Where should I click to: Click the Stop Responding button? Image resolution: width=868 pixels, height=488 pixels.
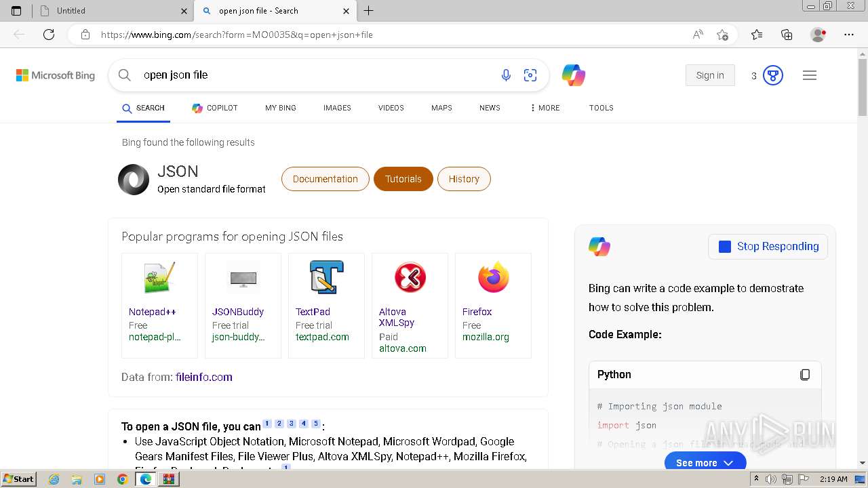768,247
